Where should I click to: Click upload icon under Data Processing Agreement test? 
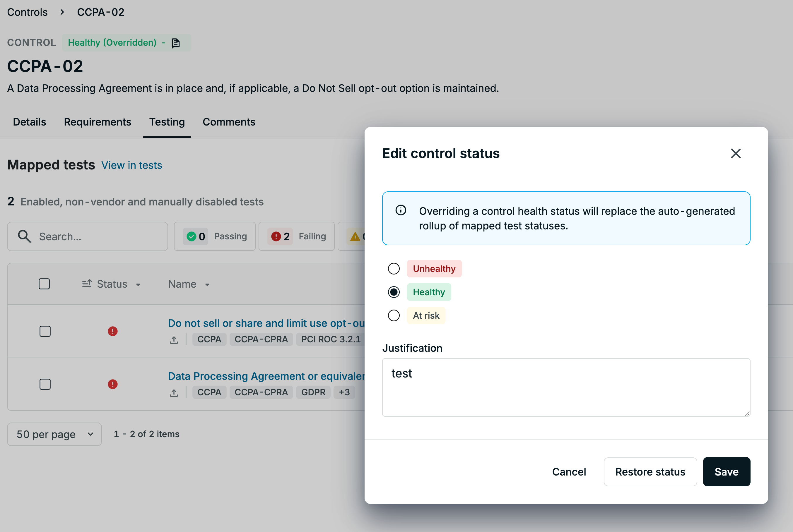[174, 392]
